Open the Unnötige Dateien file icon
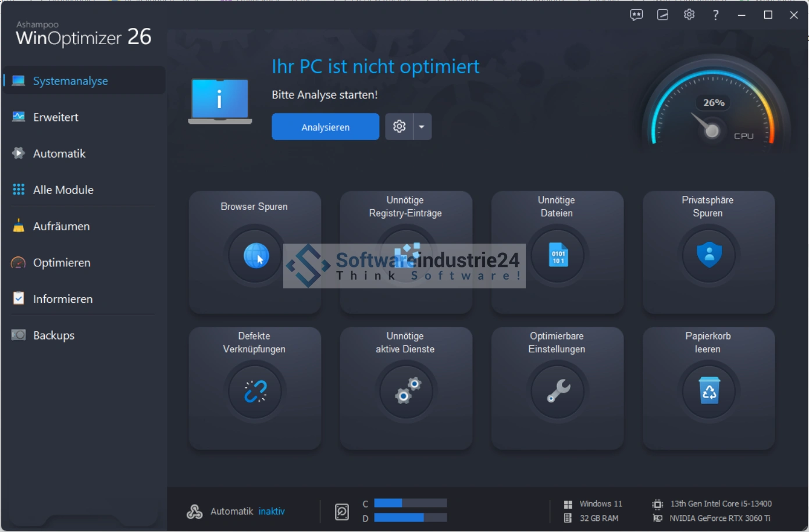 (557, 255)
